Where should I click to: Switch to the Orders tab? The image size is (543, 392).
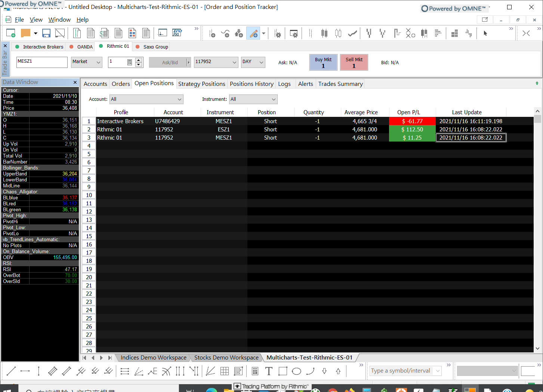tap(121, 84)
